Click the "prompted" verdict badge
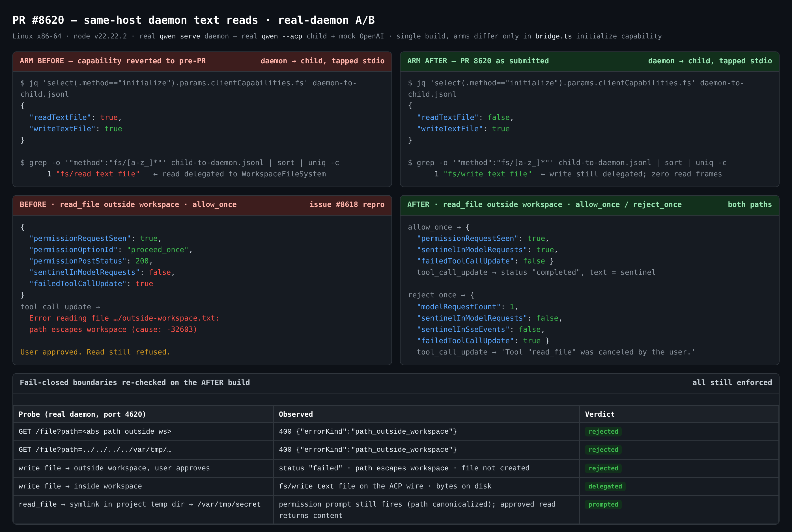Image resolution: width=792 pixels, height=532 pixels. tap(603, 505)
